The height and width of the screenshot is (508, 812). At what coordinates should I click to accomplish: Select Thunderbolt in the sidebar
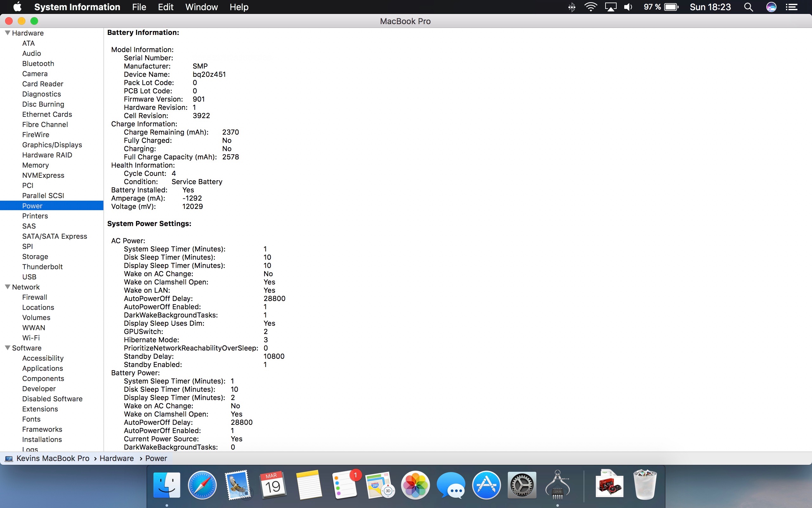tap(43, 266)
